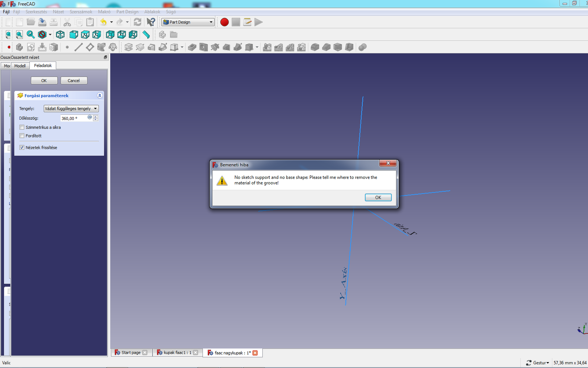Screen dimensions: 588x368
Task: Open the redo history dropdown arrow
Action: (x=127, y=22)
